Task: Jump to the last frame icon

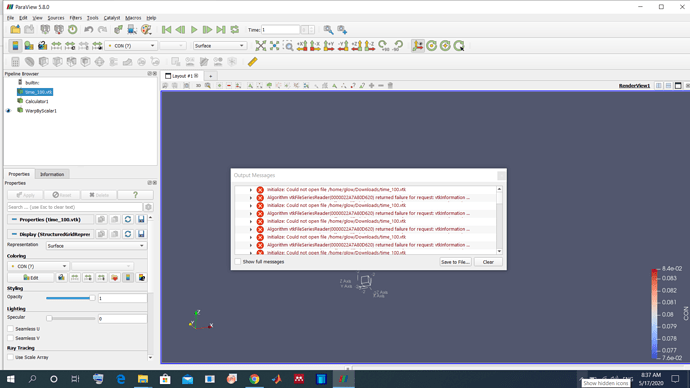Action: 221,29
